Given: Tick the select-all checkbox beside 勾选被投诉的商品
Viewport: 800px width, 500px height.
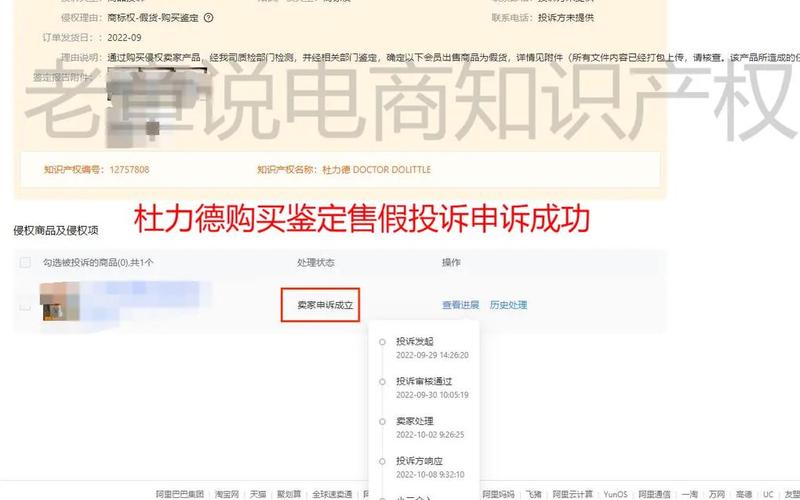Looking at the screenshot, I should tap(24, 262).
